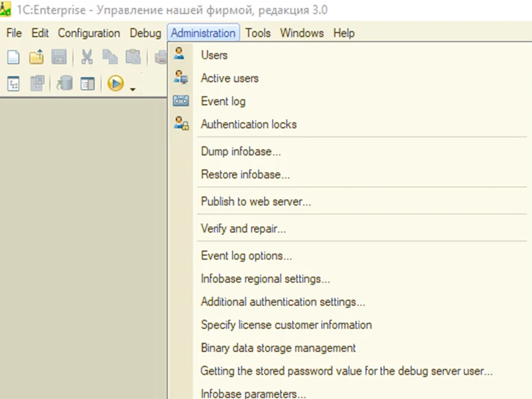Image resolution: width=532 pixels, height=399 pixels.
Task: Click the Event log cassette icon
Action: pos(181,101)
